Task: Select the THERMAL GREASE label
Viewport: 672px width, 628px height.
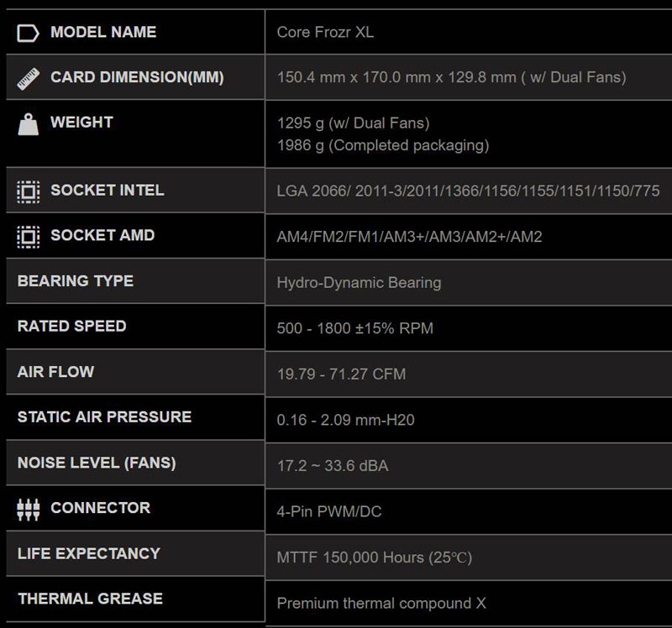Action: [91, 599]
